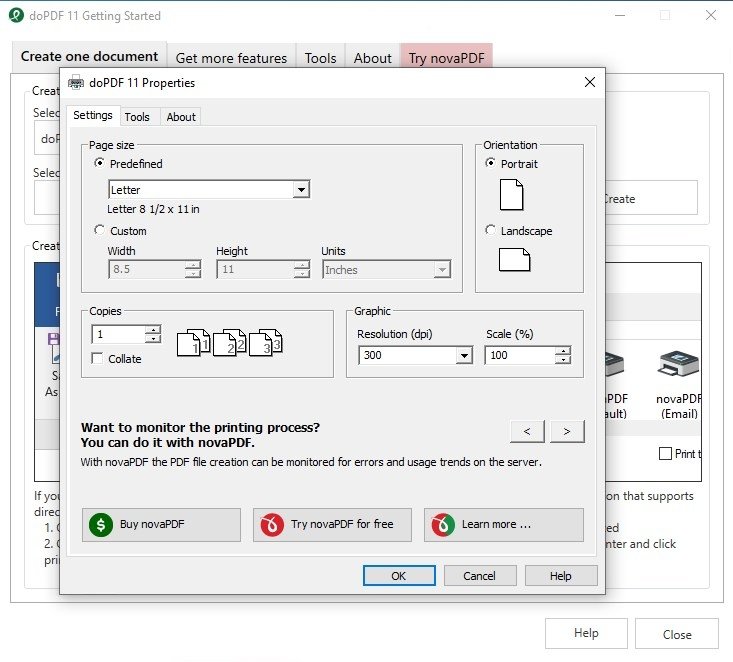The height and width of the screenshot is (662, 733).
Task: Click the doPDF logo icon in title bar
Action: (x=16, y=15)
